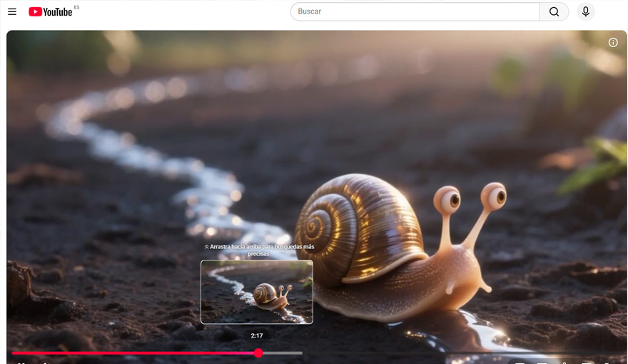The height and width of the screenshot is (364, 628).
Task: Start voice search with the microphone icon
Action: 585,12
